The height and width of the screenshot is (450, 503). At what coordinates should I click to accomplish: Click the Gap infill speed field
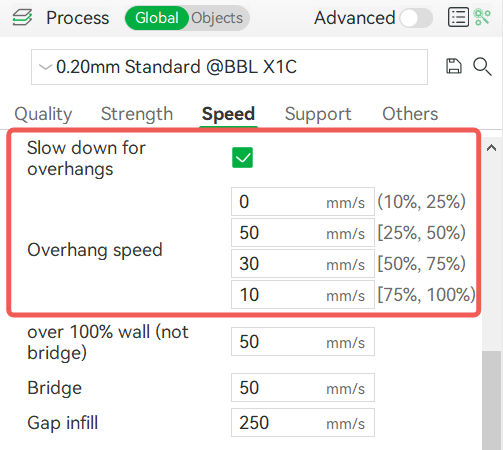pyautogui.click(x=303, y=423)
